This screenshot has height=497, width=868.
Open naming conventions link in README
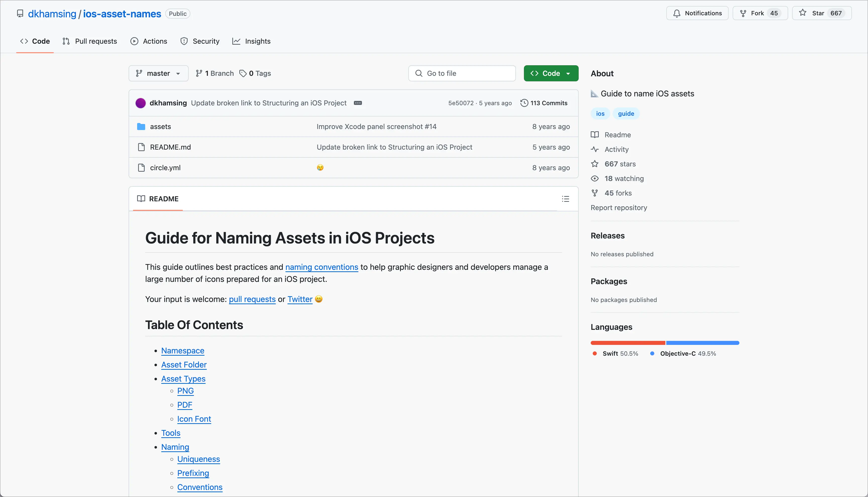pyautogui.click(x=322, y=267)
